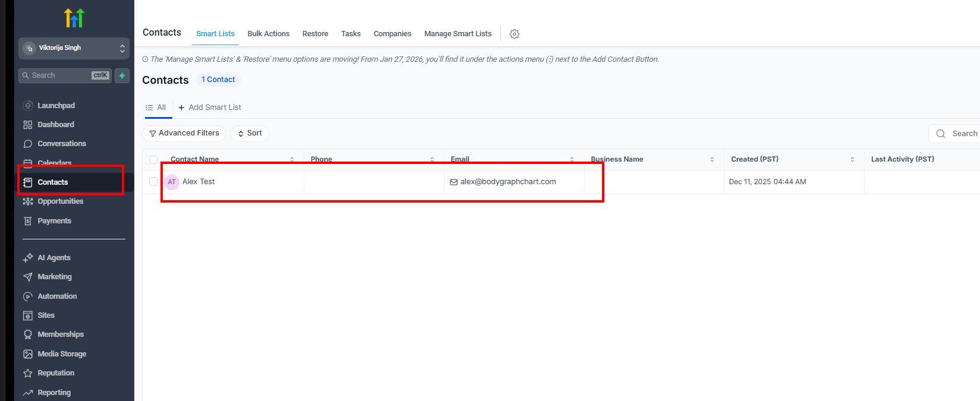The width and height of the screenshot is (980, 401).
Task: Switch to the Companies tab
Action: click(x=392, y=34)
